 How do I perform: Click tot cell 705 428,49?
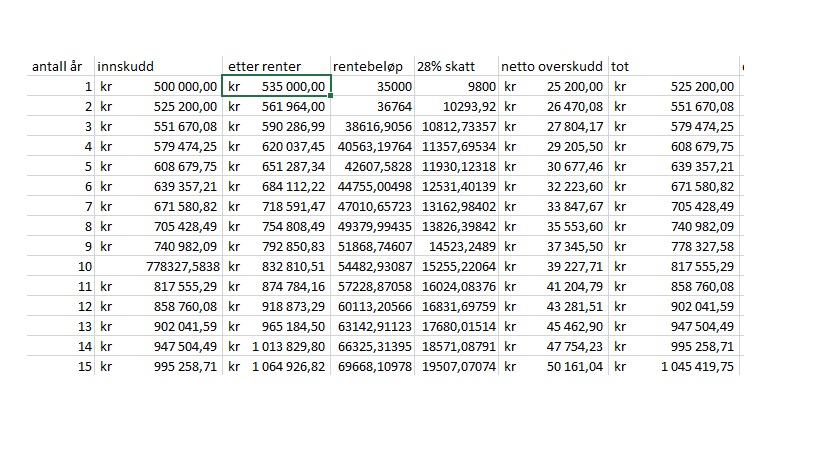tap(674, 206)
